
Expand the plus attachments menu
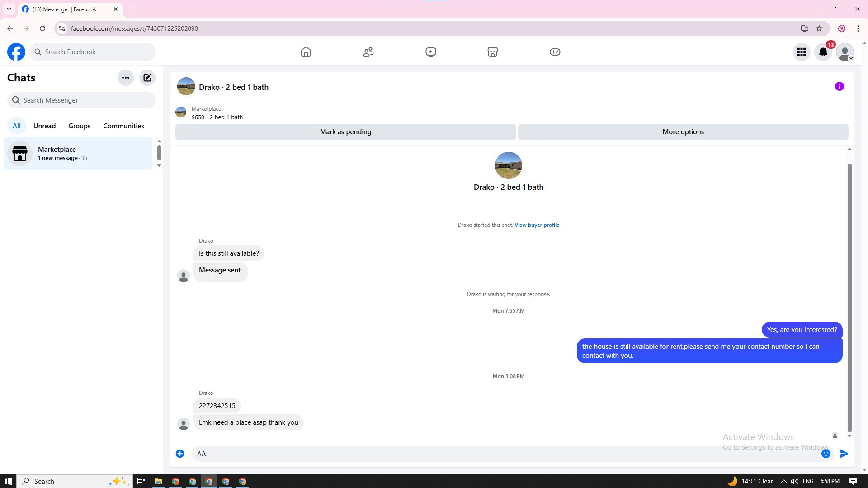[x=180, y=454]
